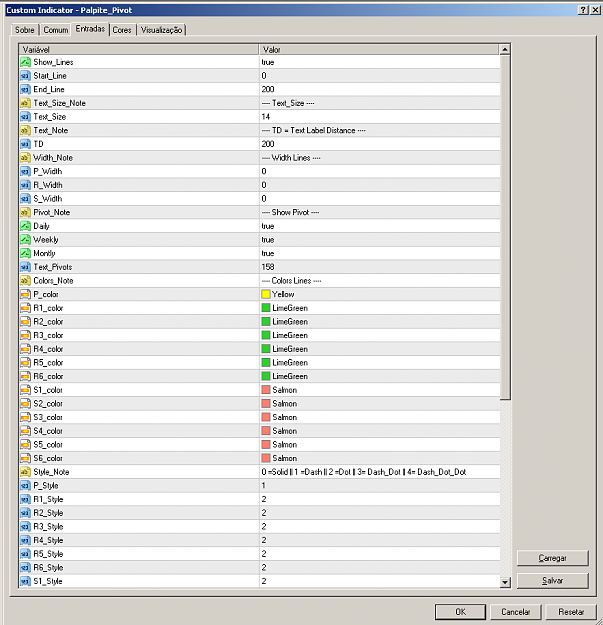
Task: Select the R4_Style variable name
Action: click(x=48, y=540)
